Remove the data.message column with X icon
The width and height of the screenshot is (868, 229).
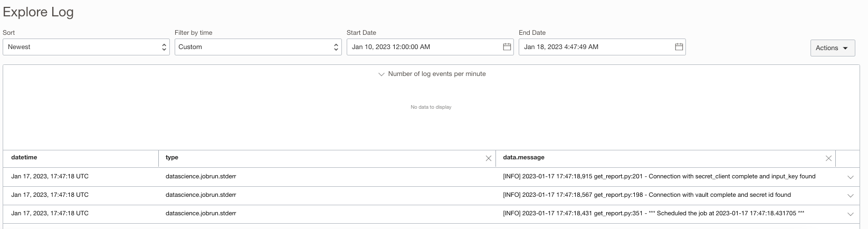(828, 158)
